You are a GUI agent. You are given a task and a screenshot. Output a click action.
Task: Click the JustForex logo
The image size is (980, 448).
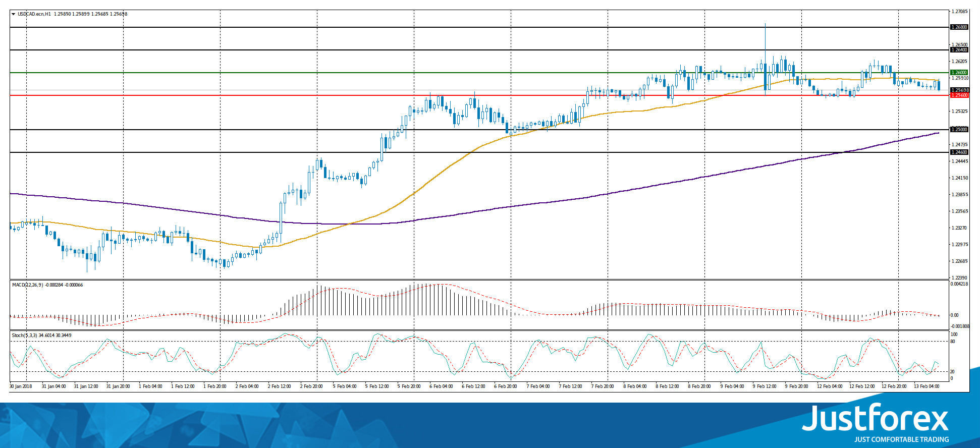[876, 418]
